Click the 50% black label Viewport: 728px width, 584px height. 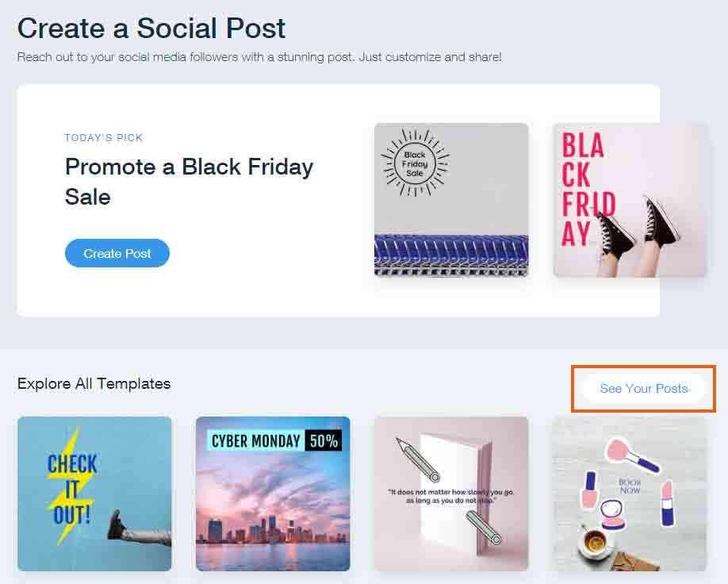pyautogui.click(x=323, y=440)
